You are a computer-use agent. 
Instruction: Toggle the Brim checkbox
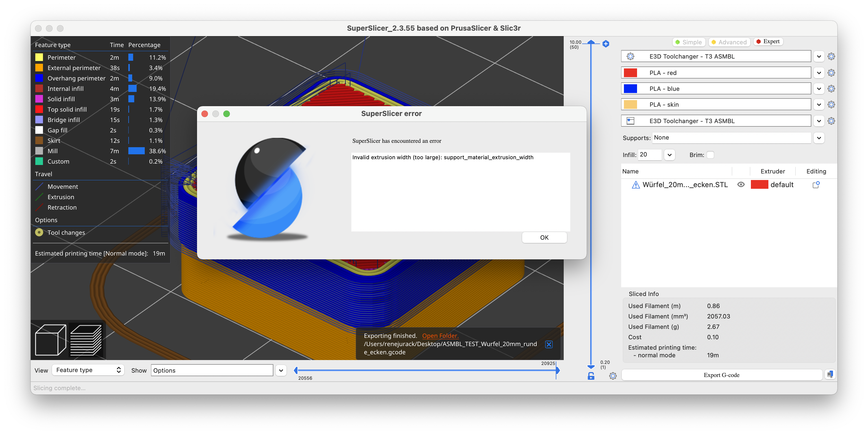[710, 155]
